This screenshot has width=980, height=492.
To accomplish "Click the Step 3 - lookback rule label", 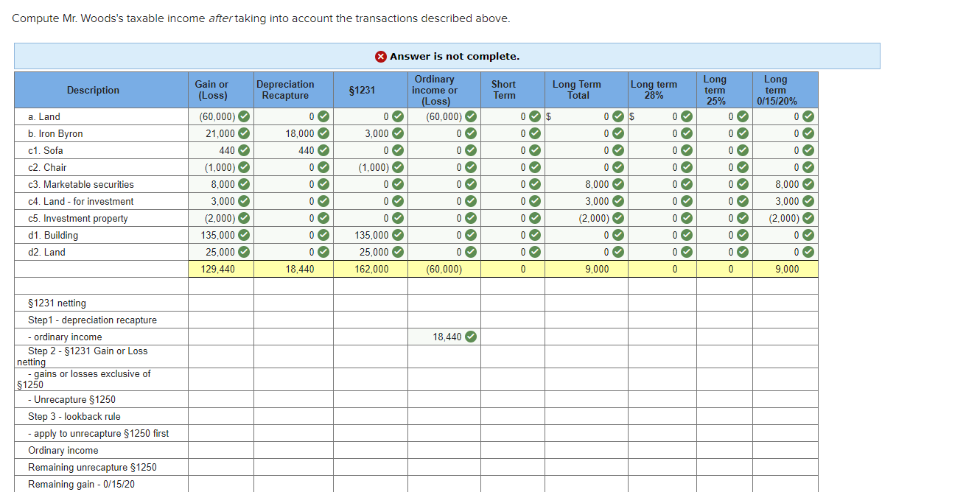I will pyautogui.click(x=74, y=416).
